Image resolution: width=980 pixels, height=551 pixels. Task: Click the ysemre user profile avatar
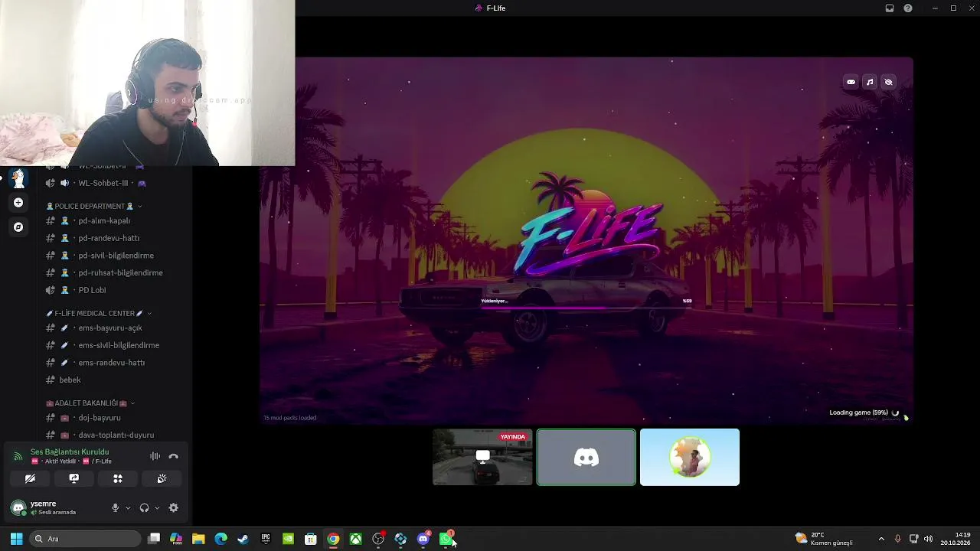(18, 507)
